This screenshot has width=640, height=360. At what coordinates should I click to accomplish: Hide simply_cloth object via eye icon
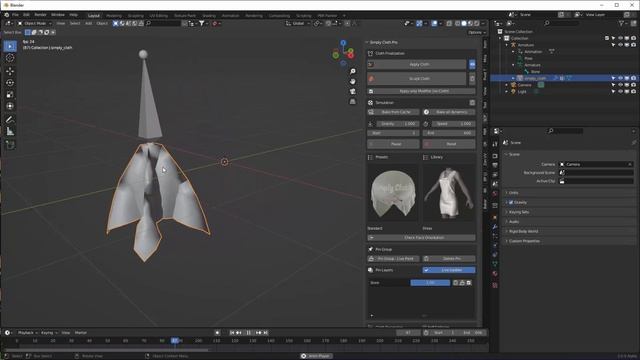620,78
